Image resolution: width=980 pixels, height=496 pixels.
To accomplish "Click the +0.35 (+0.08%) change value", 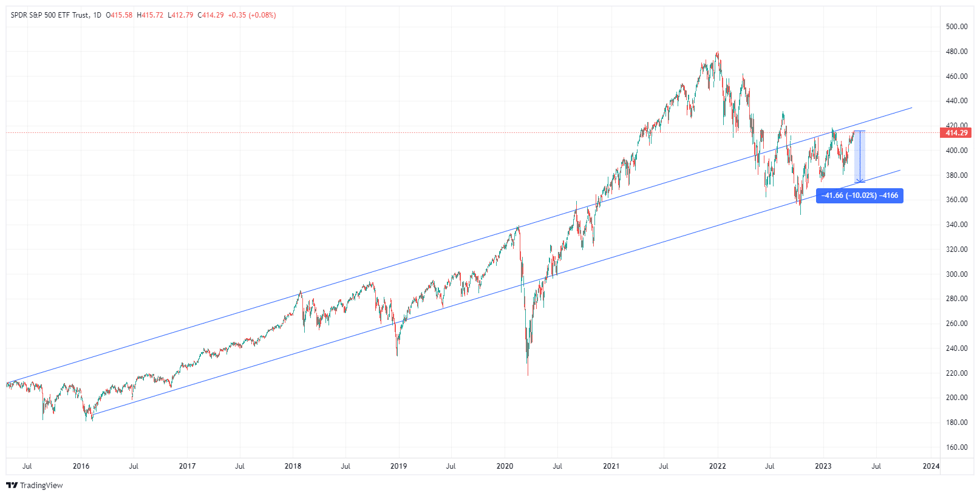I will [252, 15].
